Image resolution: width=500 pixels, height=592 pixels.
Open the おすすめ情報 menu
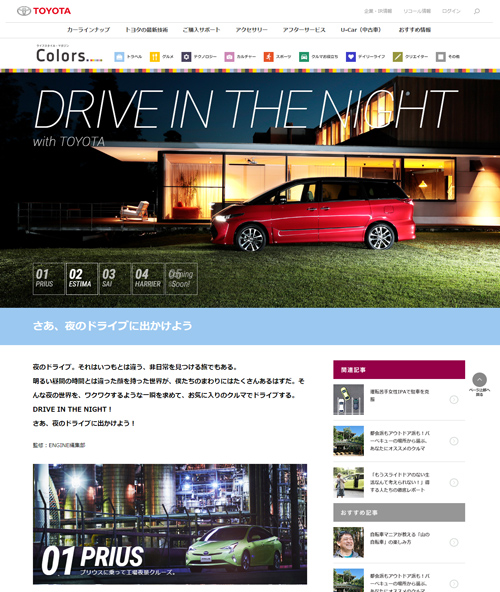(x=415, y=30)
